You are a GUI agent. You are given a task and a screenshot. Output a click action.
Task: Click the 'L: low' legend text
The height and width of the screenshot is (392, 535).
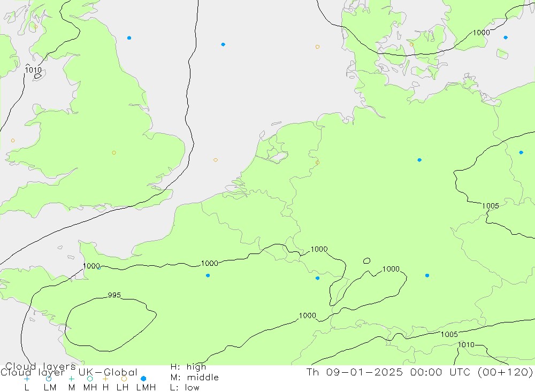click(x=185, y=388)
